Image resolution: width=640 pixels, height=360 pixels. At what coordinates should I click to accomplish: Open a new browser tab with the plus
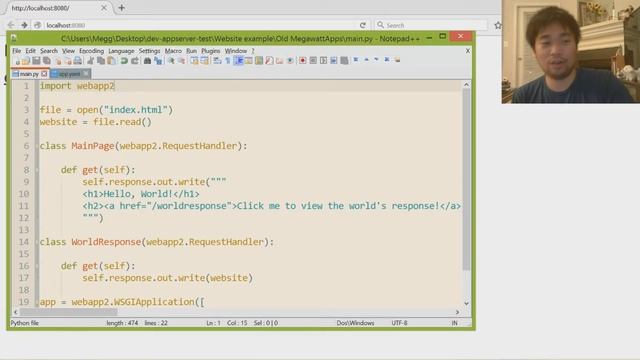(x=121, y=8)
